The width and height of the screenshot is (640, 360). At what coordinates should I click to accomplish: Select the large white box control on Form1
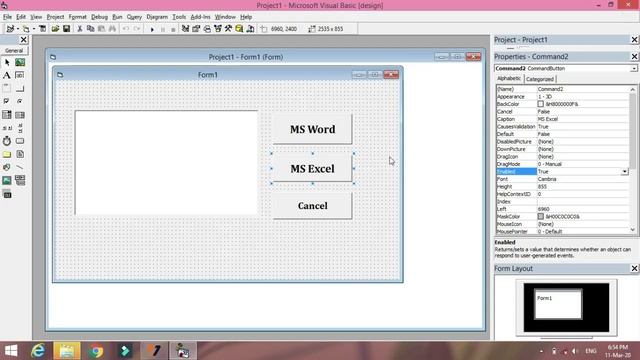[x=167, y=162]
